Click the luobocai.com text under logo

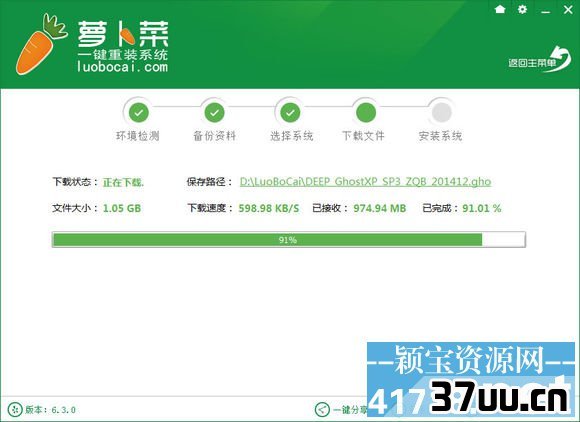pyautogui.click(x=122, y=67)
